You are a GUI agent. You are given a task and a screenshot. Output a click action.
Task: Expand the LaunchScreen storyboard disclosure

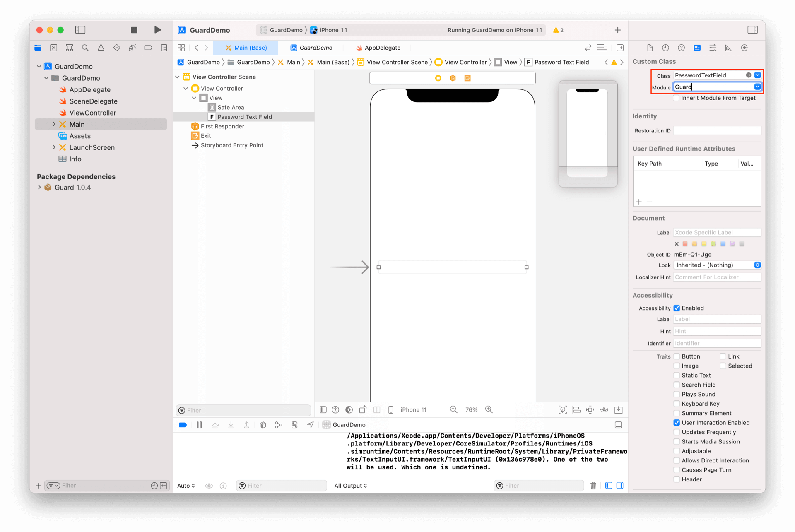click(54, 147)
